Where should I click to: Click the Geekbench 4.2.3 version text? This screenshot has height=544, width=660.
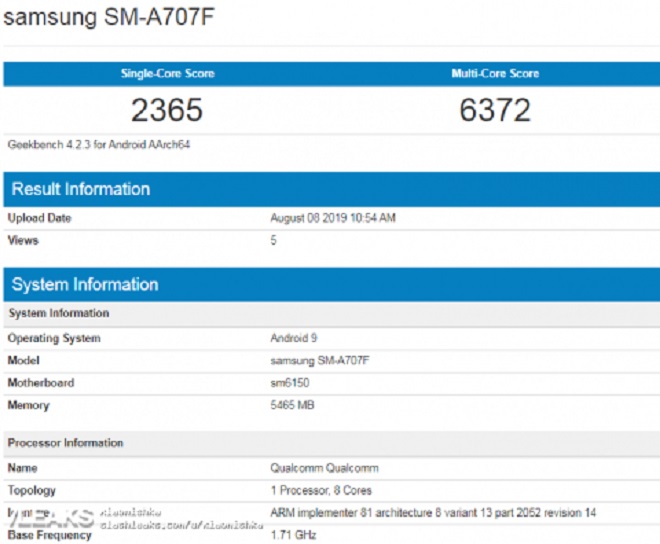pyautogui.click(x=99, y=145)
